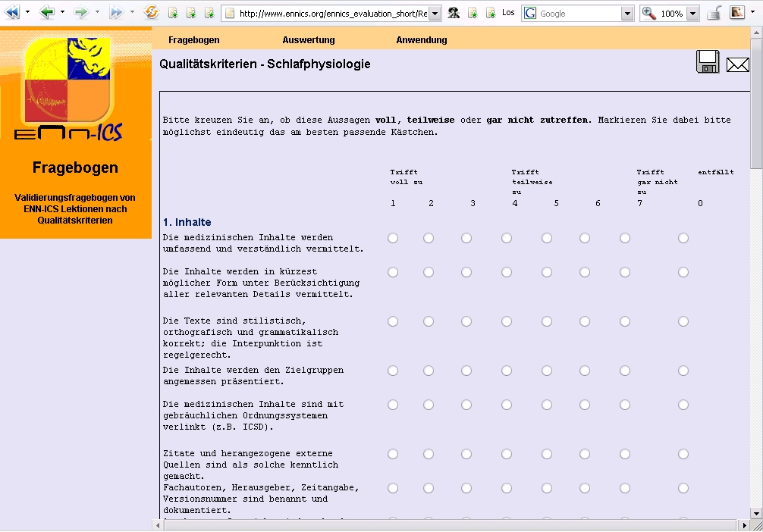This screenshot has height=532, width=763.
Task: Open the Auswertung menu
Action: pyautogui.click(x=309, y=40)
